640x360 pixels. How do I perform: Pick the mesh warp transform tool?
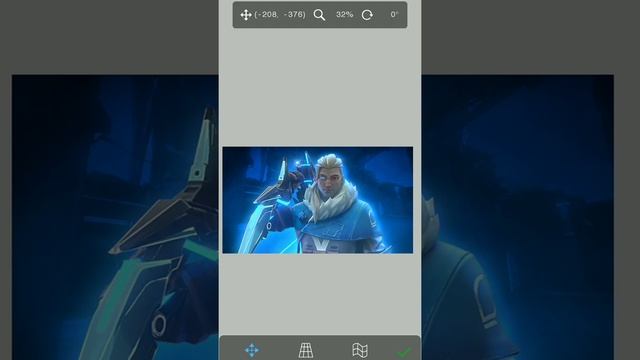360,351
